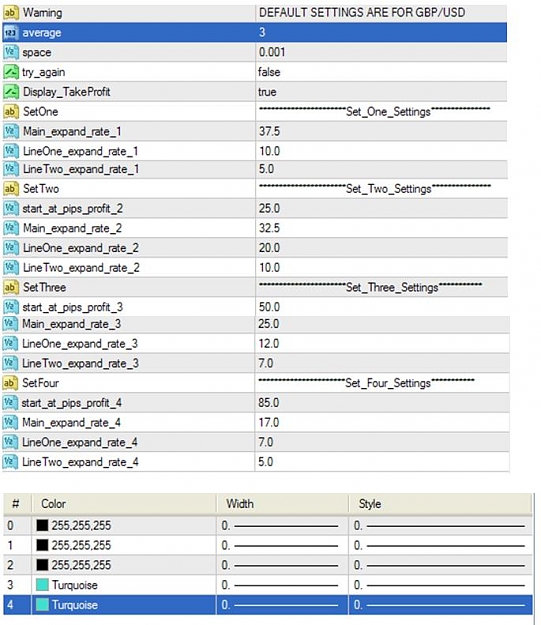Click the icon beside LineTwo_expand_rate_2
This screenshot has height=625, width=541.
click(10, 267)
